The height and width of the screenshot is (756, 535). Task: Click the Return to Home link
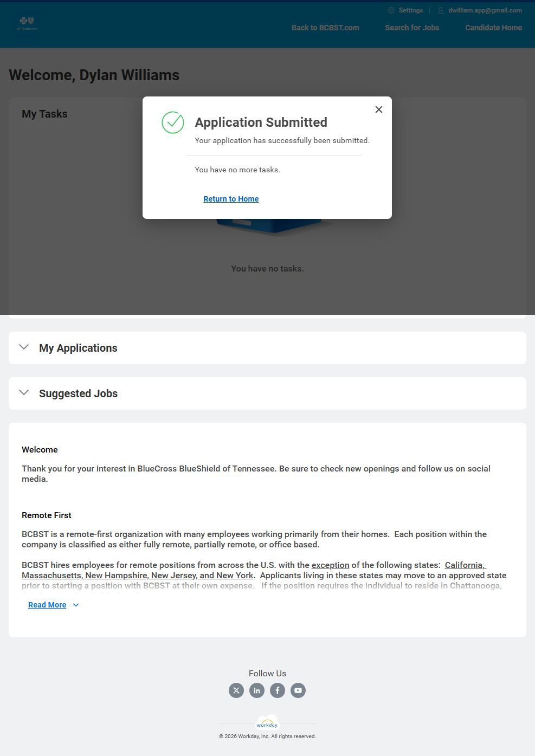tap(231, 199)
